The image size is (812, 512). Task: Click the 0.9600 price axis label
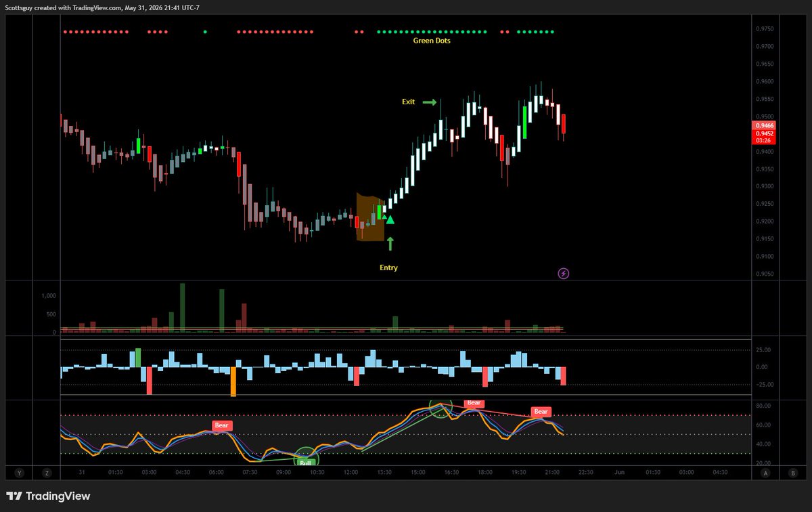click(765, 81)
